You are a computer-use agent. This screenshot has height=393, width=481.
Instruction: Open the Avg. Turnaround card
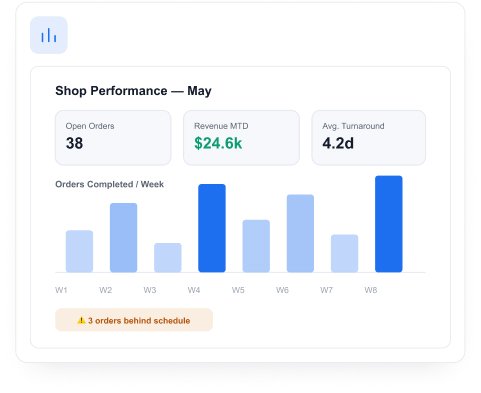(x=368, y=138)
